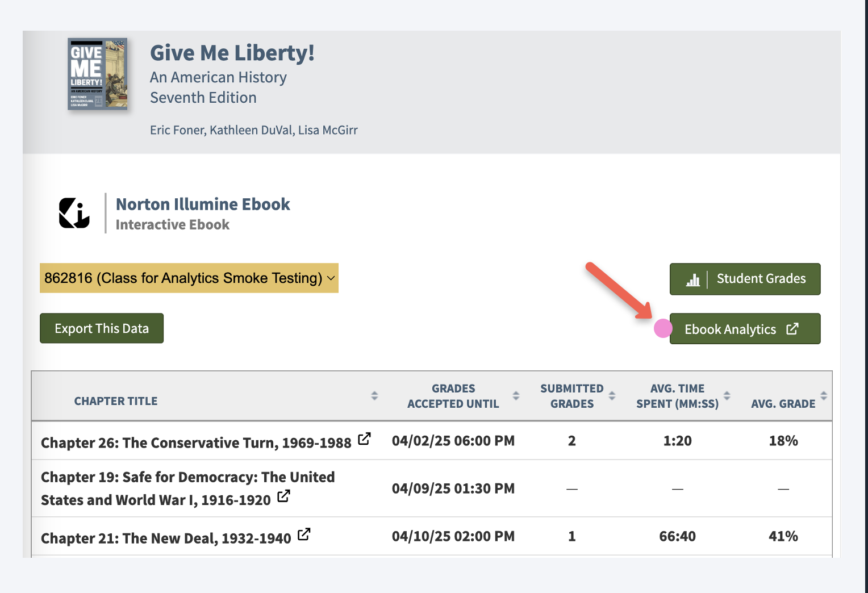Click the Norton Illumine Ebook heading
The image size is (868, 593).
tap(203, 204)
